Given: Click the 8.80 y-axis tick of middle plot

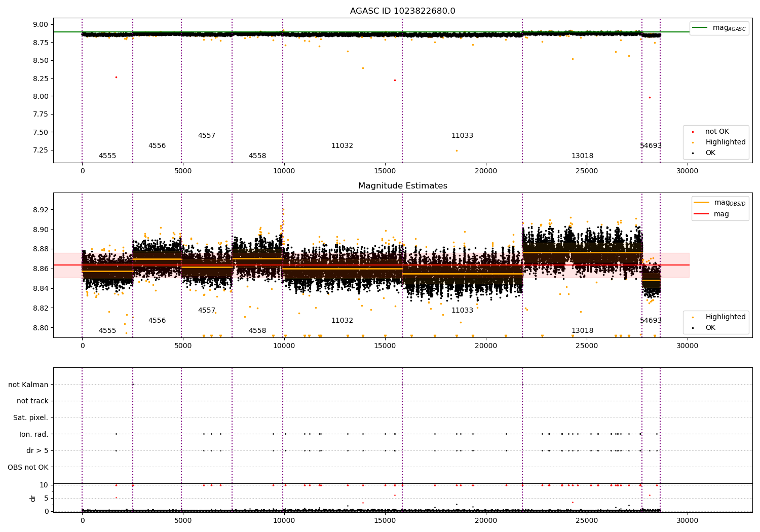Looking at the screenshot, I should pyautogui.click(x=41, y=328).
